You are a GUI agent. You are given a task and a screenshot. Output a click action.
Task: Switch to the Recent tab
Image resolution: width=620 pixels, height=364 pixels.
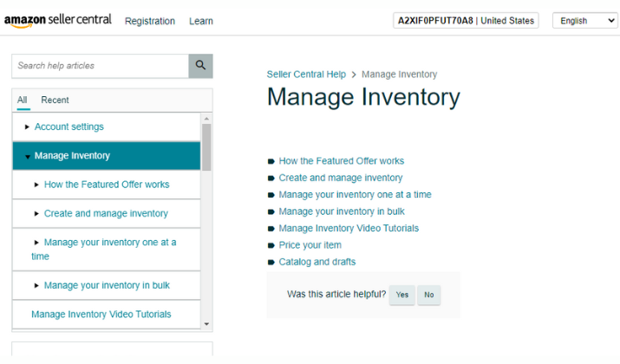pos(55,100)
